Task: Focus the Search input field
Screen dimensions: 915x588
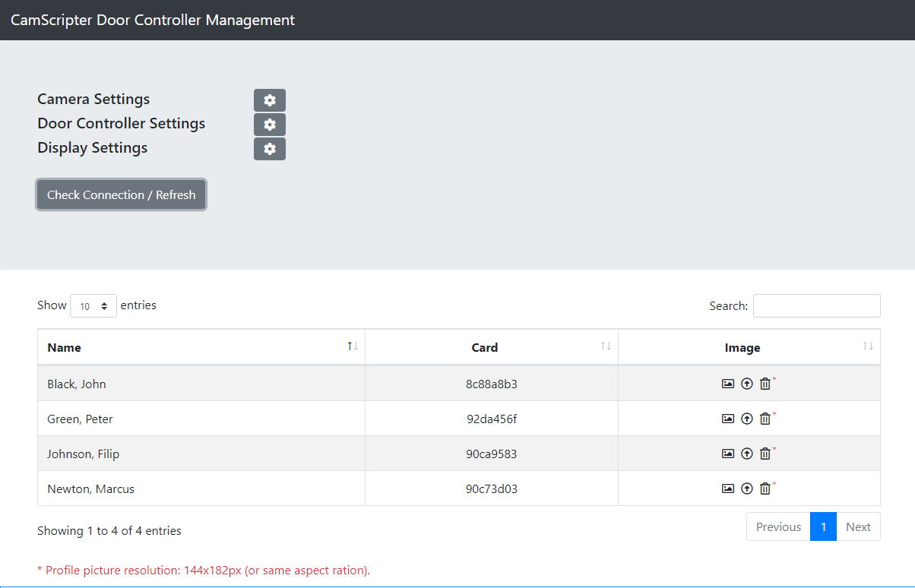Action: (816, 306)
